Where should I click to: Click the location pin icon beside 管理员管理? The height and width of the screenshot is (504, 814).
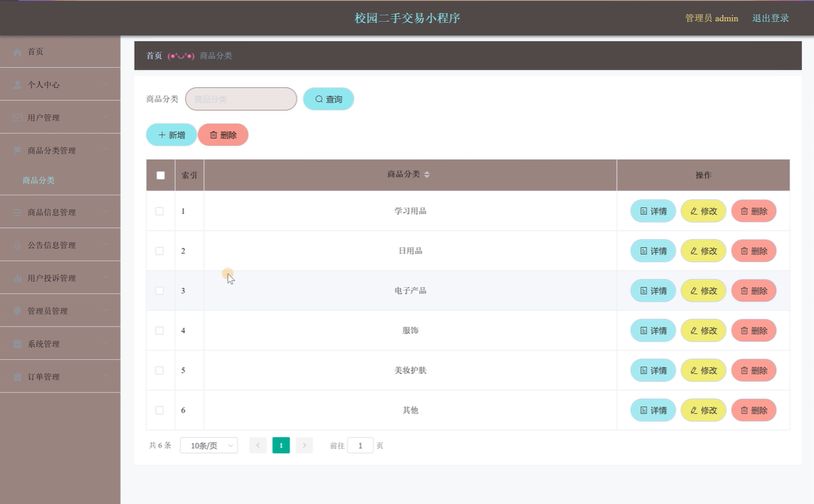[x=17, y=311]
